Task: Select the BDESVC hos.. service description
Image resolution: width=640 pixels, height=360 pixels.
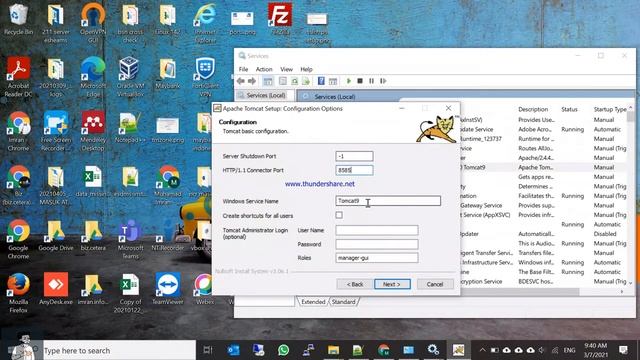Action: [x=536, y=282]
